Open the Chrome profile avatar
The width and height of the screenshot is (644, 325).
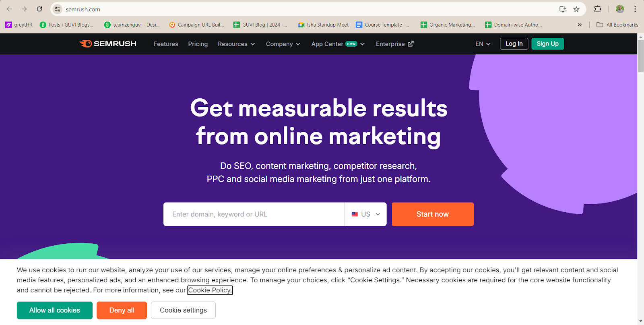(620, 9)
